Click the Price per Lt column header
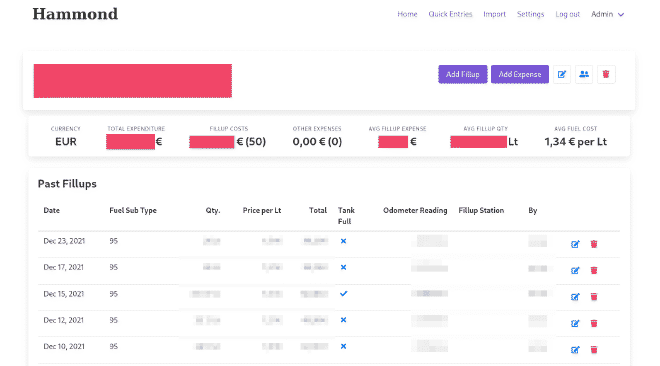660x366 pixels. pyautogui.click(x=262, y=210)
